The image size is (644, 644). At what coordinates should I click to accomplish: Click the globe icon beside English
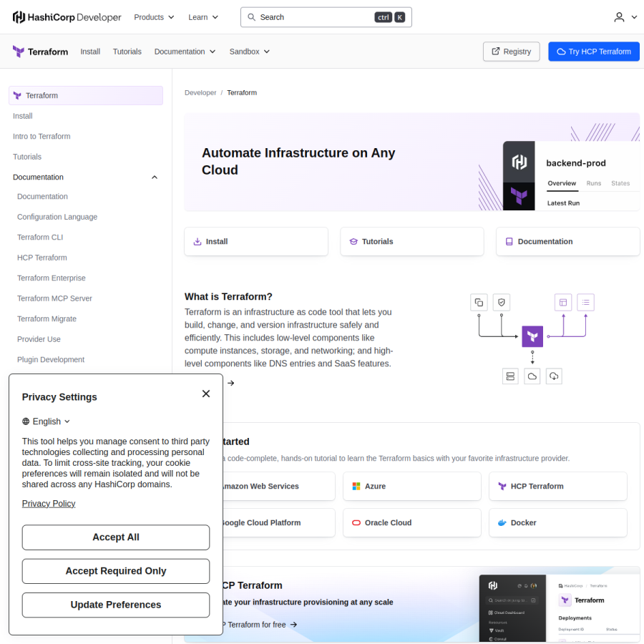[26, 421]
